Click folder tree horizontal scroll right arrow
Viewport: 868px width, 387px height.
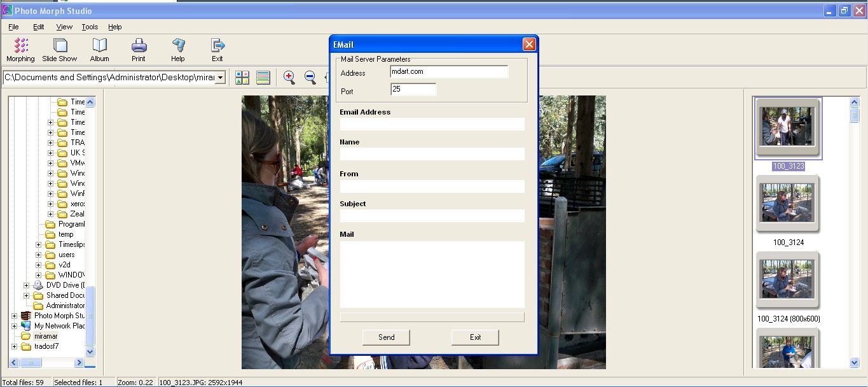click(79, 362)
